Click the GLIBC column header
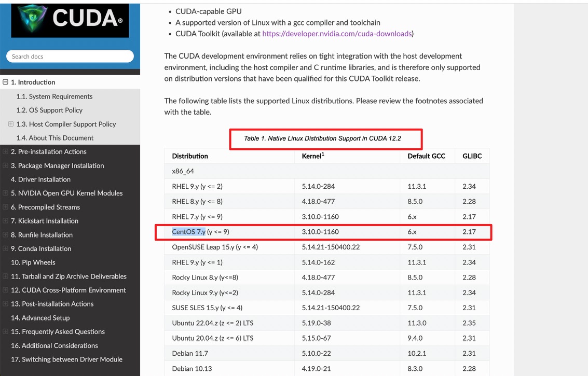The width and height of the screenshot is (588, 376). (472, 156)
